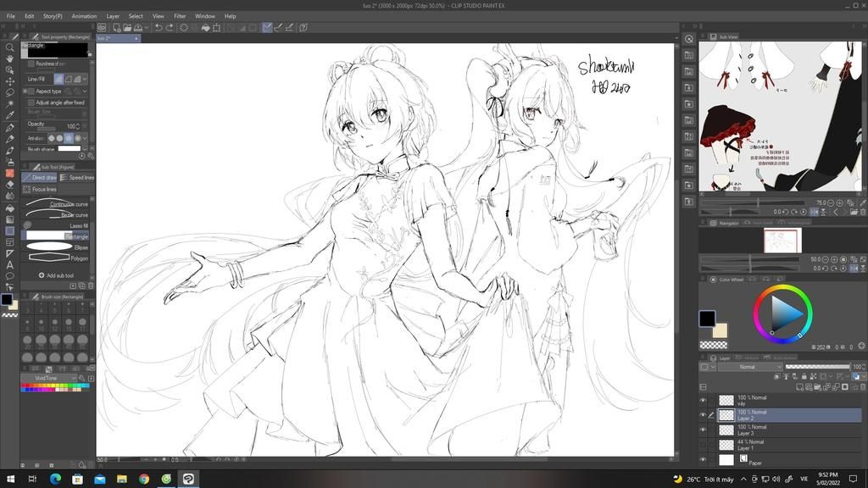
Task: Click the Delete sub tool trash icon
Action: 91,286
